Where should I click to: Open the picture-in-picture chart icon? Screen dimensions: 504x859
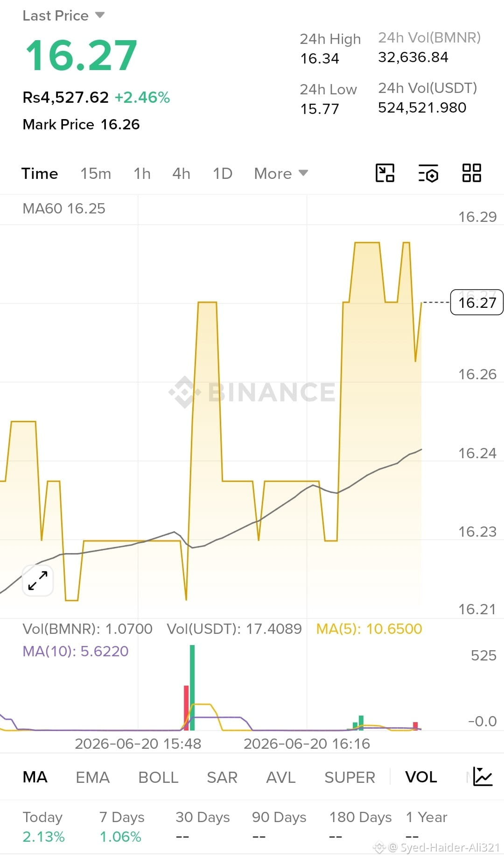click(x=385, y=173)
